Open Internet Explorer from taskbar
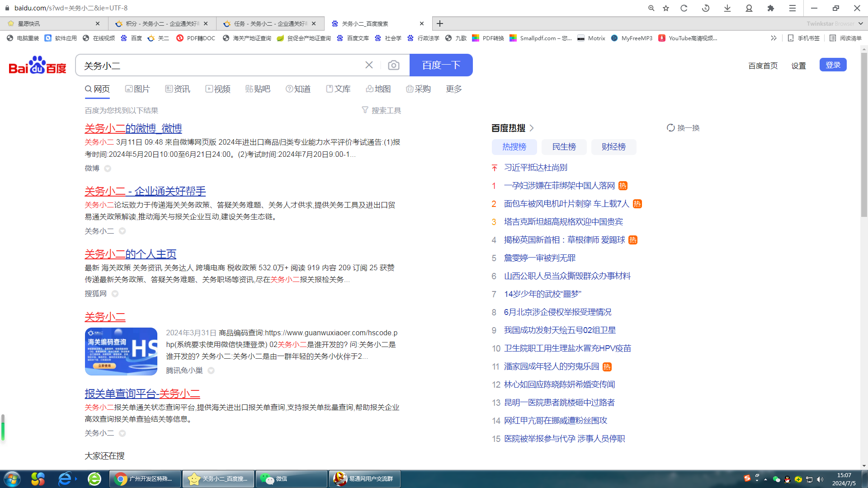 click(x=65, y=479)
